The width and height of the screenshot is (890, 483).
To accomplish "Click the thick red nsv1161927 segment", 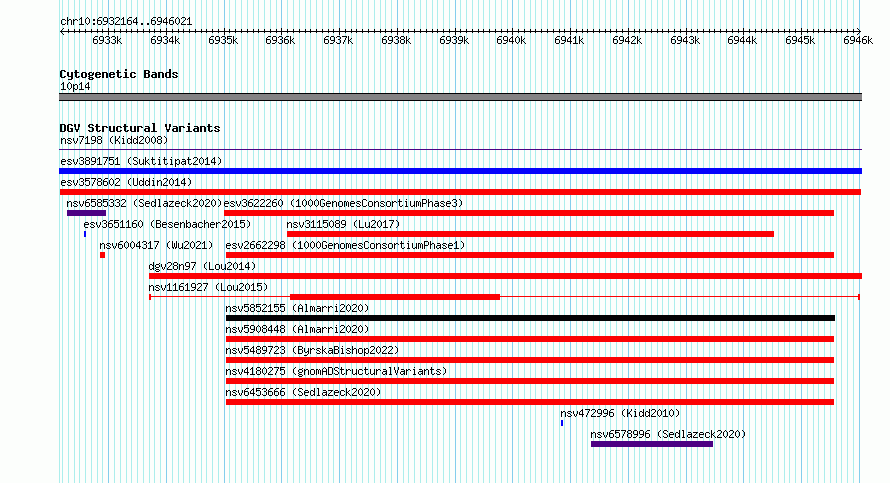I will click(395, 297).
